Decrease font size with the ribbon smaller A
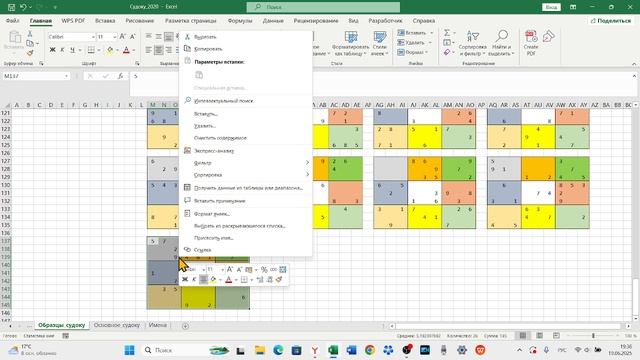 (x=133, y=37)
